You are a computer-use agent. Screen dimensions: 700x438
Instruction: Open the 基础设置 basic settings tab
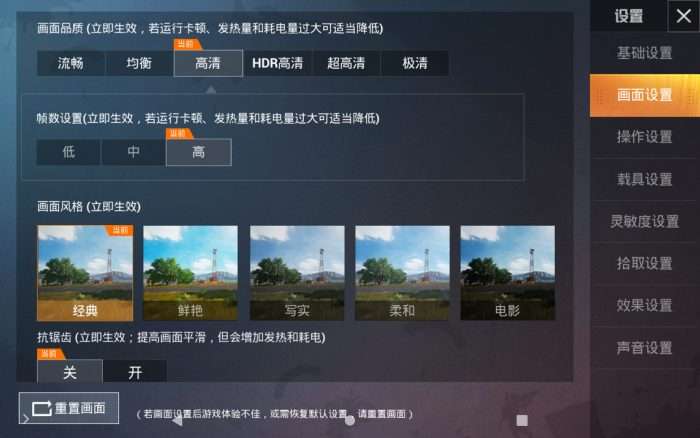click(x=645, y=53)
